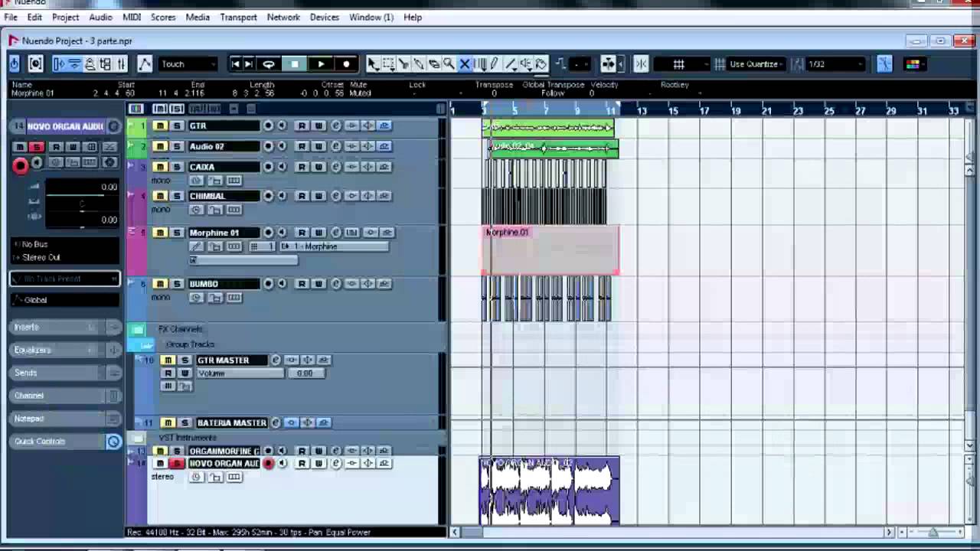This screenshot has width=980, height=551.
Task: Stop playback with the Stop button
Action: [x=295, y=64]
